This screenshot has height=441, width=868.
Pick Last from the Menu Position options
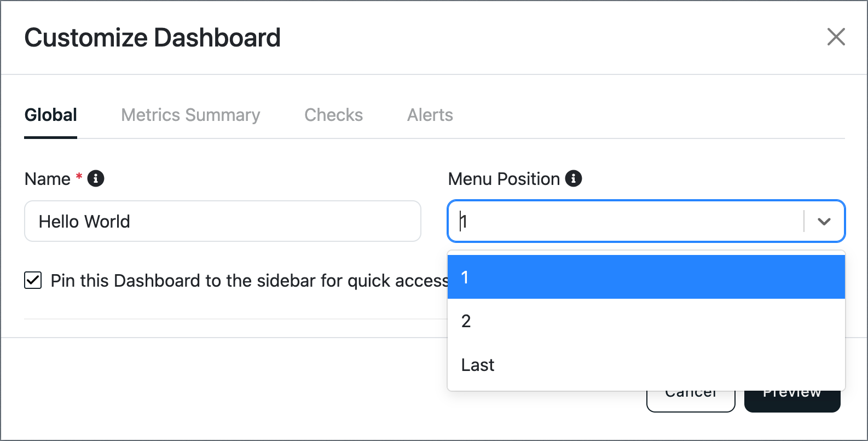646,364
